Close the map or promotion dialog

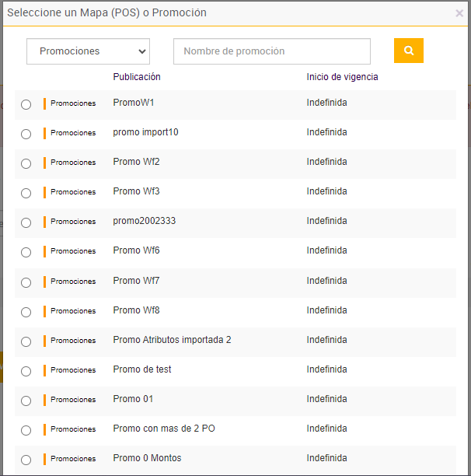click(x=459, y=13)
